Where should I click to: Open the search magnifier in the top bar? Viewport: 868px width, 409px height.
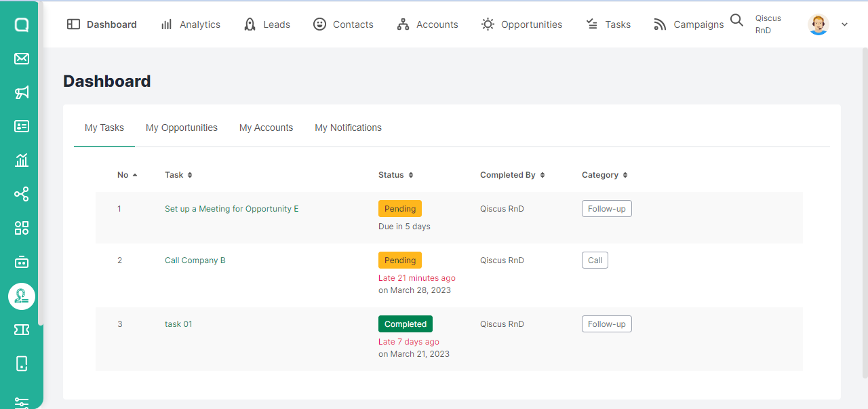pyautogui.click(x=737, y=20)
